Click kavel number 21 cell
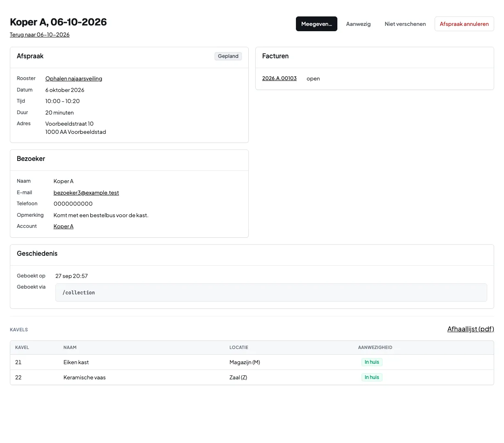The width and height of the screenshot is (504, 443). click(18, 362)
